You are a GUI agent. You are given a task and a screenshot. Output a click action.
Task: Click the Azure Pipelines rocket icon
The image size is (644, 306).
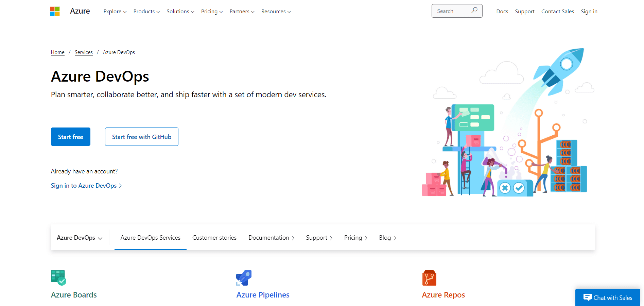click(244, 278)
